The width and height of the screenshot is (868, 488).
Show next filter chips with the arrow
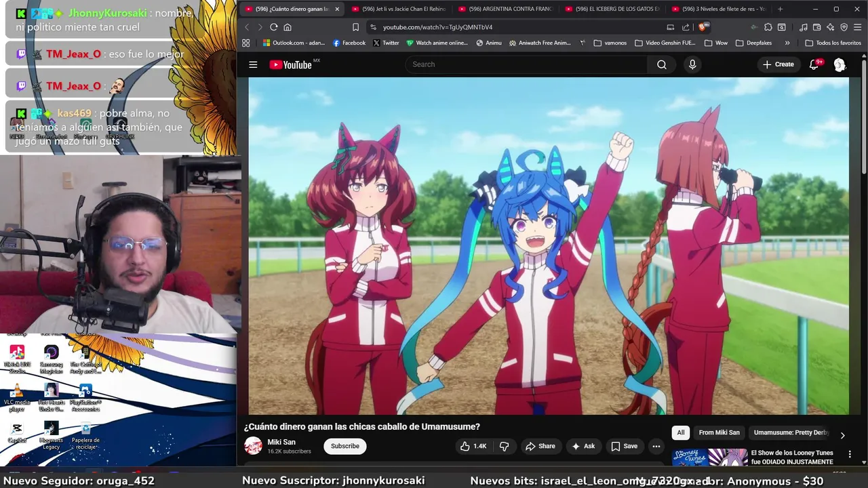[x=842, y=436]
